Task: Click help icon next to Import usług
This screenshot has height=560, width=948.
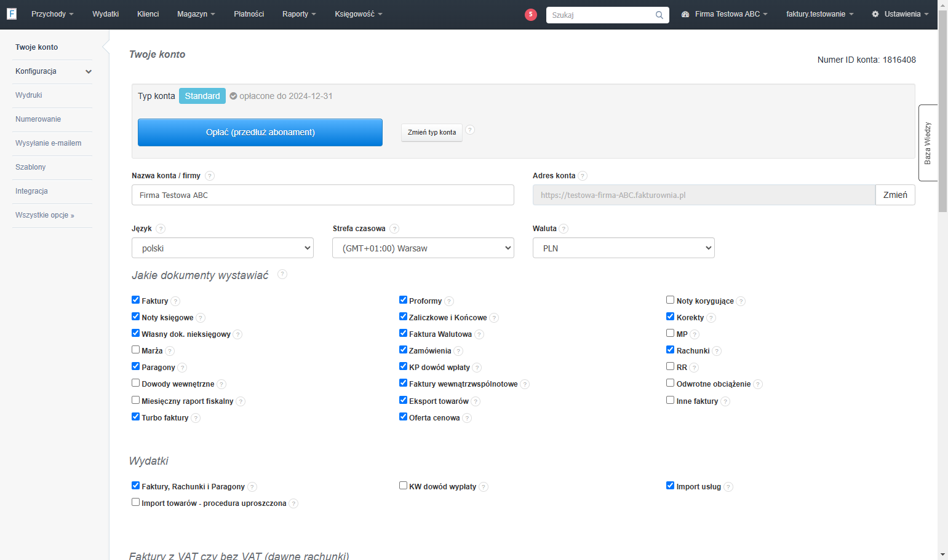Action: tap(728, 487)
